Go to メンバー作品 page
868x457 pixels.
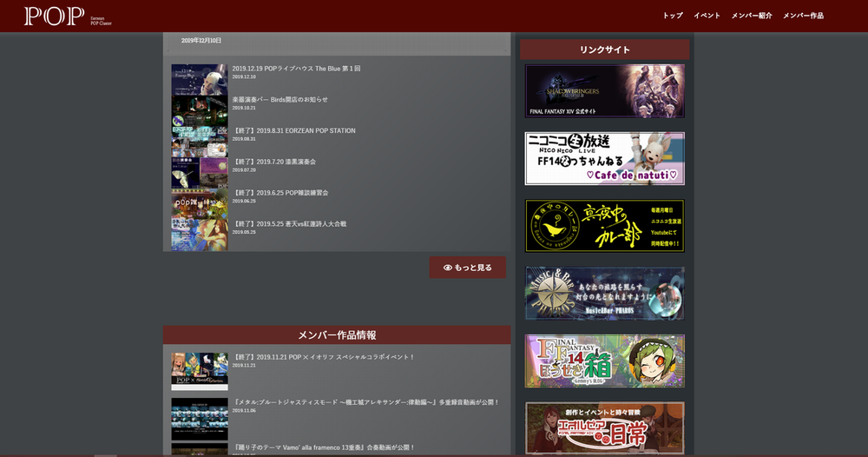coord(803,16)
